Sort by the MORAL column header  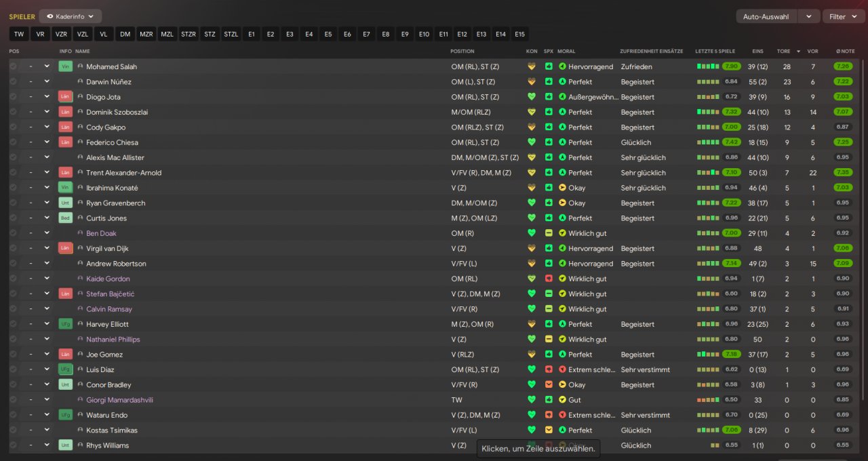tap(567, 52)
